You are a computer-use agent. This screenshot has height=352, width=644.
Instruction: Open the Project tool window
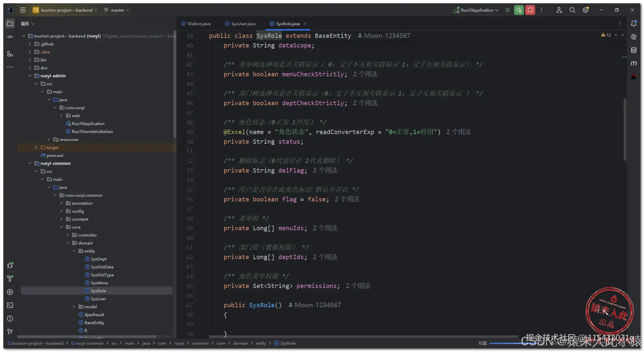coord(10,24)
